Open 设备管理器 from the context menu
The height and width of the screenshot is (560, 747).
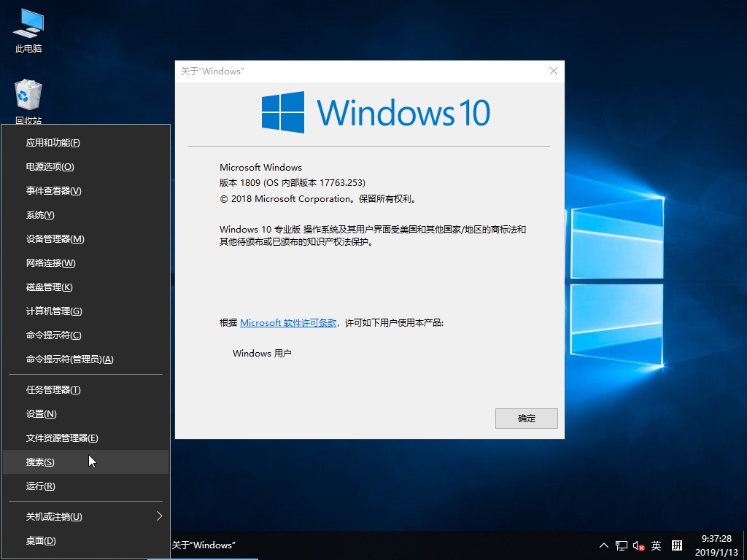[55, 238]
